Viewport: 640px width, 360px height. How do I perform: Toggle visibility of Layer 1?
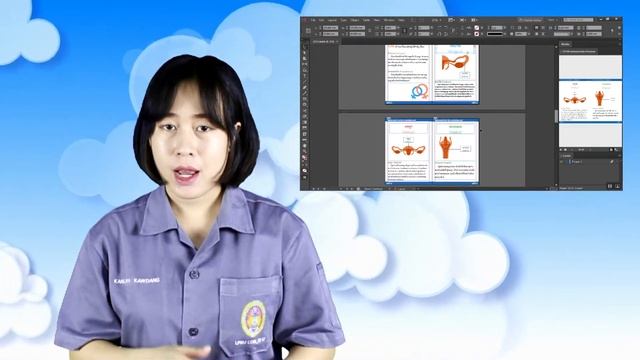561,162
